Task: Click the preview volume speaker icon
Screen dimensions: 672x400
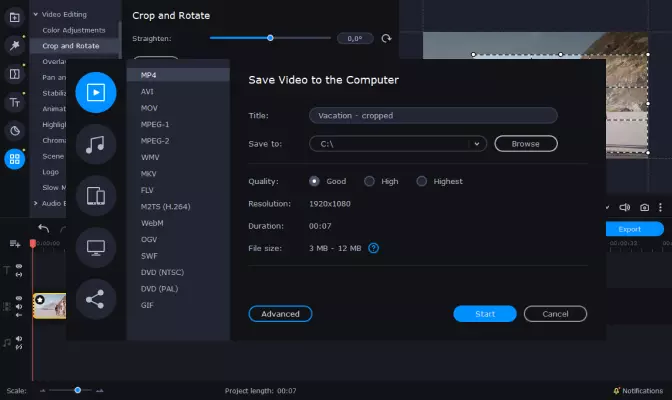Action: [624, 208]
